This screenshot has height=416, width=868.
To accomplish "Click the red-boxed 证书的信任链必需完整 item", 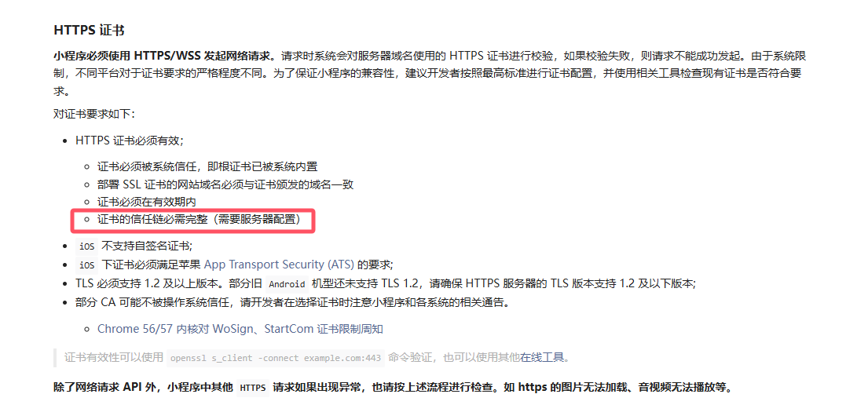I will point(199,220).
